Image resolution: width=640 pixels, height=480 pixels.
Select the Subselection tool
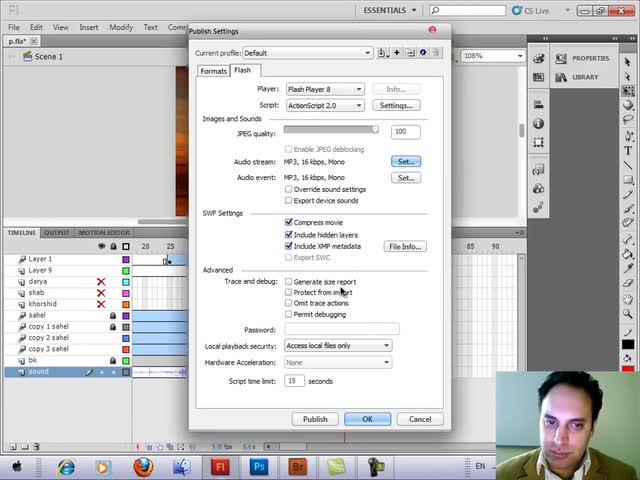point(628,76)
